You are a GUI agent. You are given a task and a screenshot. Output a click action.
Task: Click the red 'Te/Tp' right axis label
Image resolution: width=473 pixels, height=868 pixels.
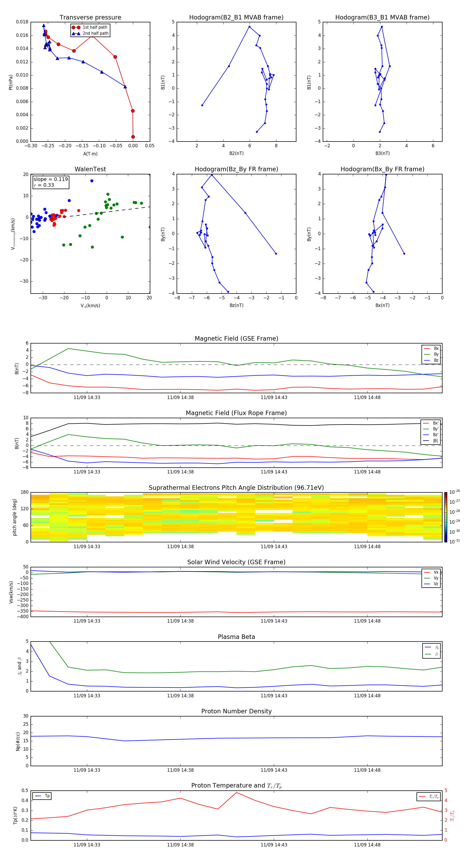pyautogui.click(x=453, y=816)
